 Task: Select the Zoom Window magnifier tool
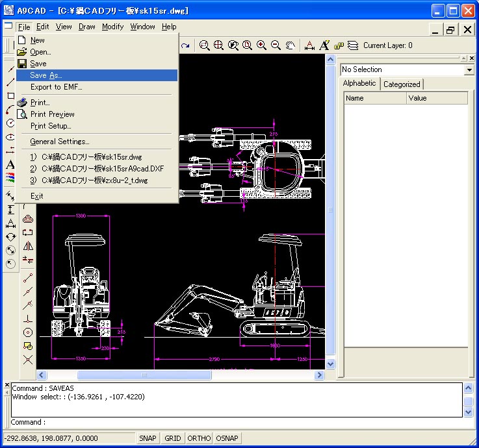click(204, 45)
